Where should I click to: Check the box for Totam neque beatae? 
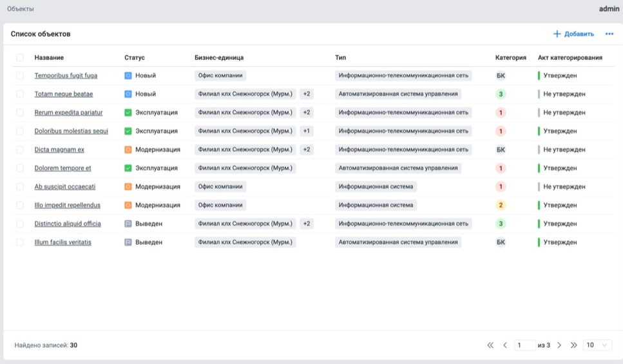pos(20,94)
